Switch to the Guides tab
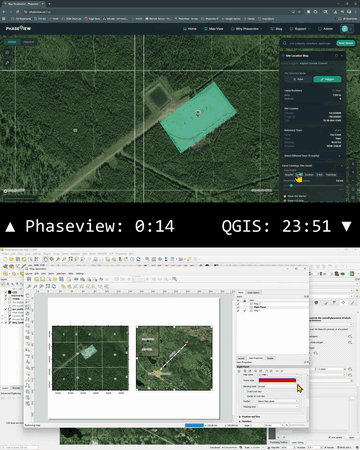Image resolution: width=360 pixels, height=450 pixels. point(270,358)
